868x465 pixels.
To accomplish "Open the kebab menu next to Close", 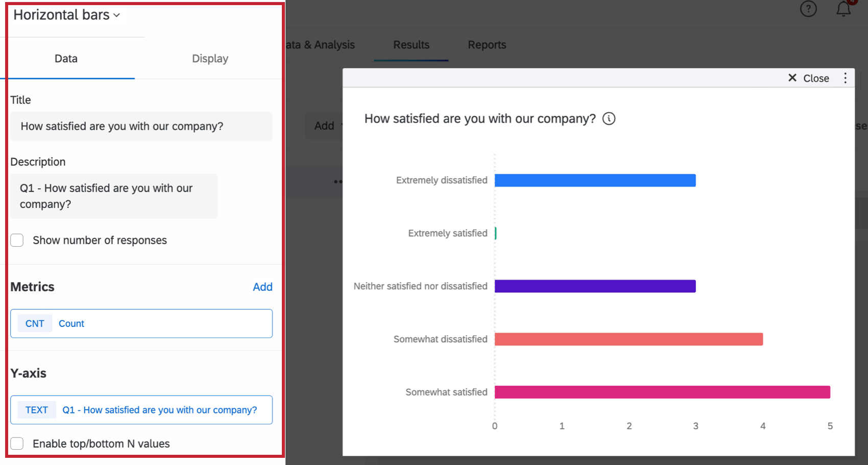I will (845, 78).
